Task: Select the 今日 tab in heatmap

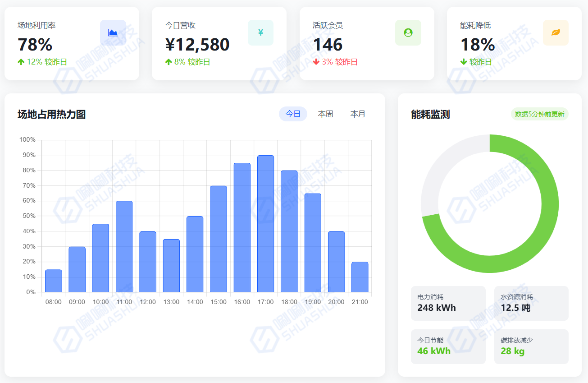Action: (x=293, y=114)
